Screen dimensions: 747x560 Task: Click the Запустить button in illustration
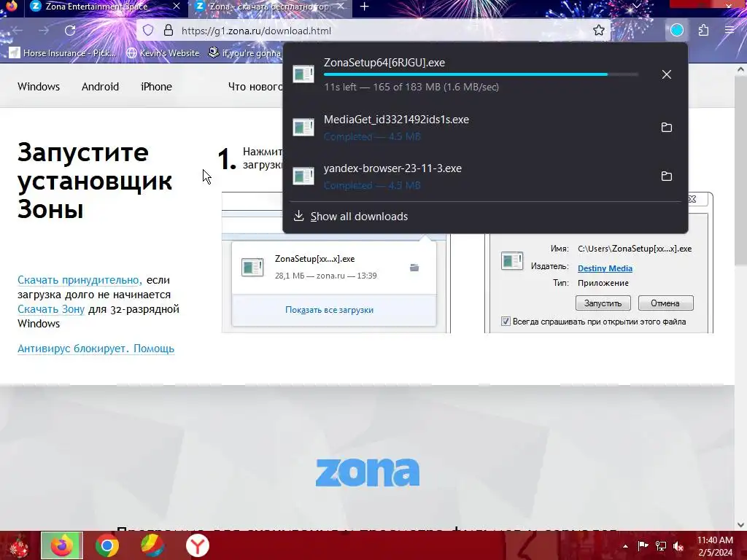point(603,303)
